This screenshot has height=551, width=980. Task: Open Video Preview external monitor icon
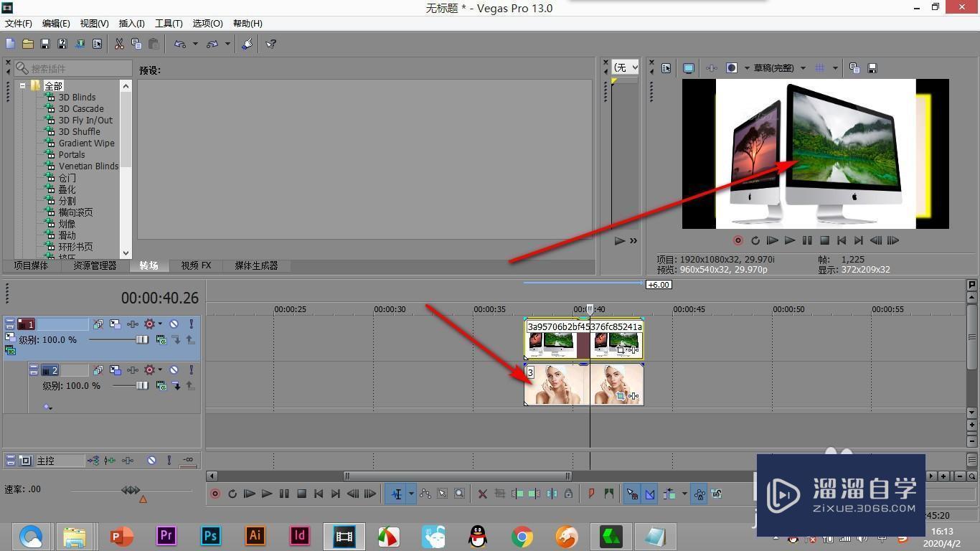click(x=689, y=68)
